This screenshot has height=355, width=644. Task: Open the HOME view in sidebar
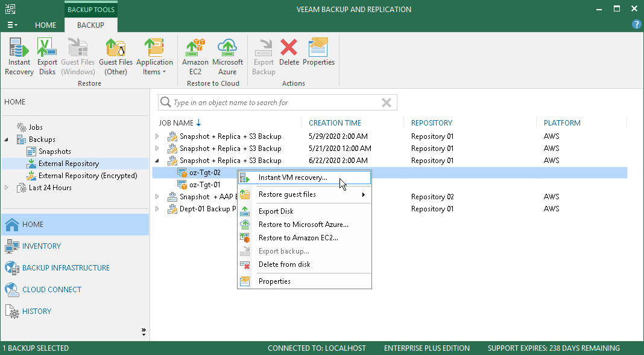pos(75,225)
